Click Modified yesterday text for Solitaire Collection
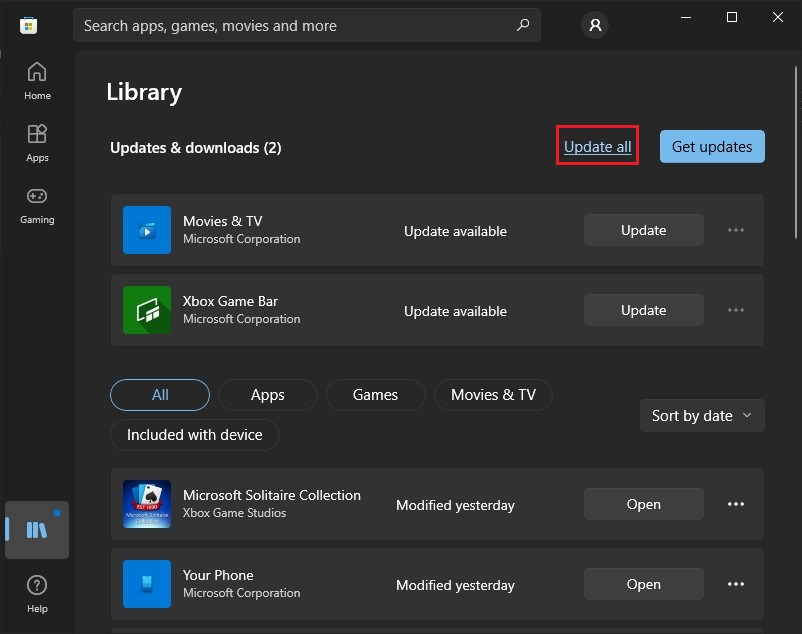Screen dimensions: 802x634 click(455, 505)
